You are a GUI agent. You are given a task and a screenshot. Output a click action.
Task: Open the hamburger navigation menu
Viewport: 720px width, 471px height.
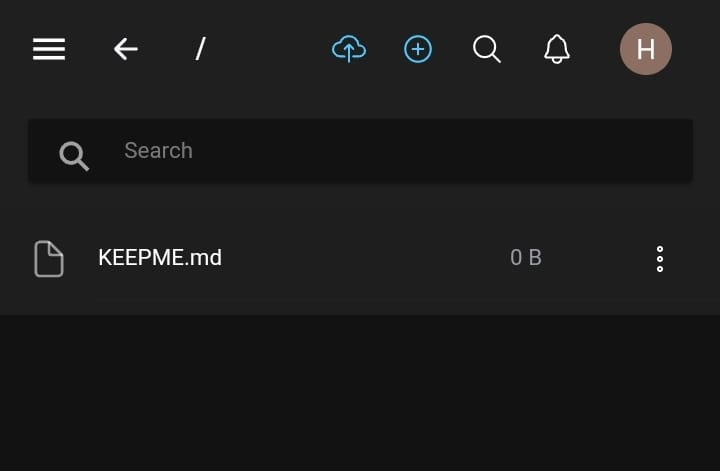[x=49, y=49]
